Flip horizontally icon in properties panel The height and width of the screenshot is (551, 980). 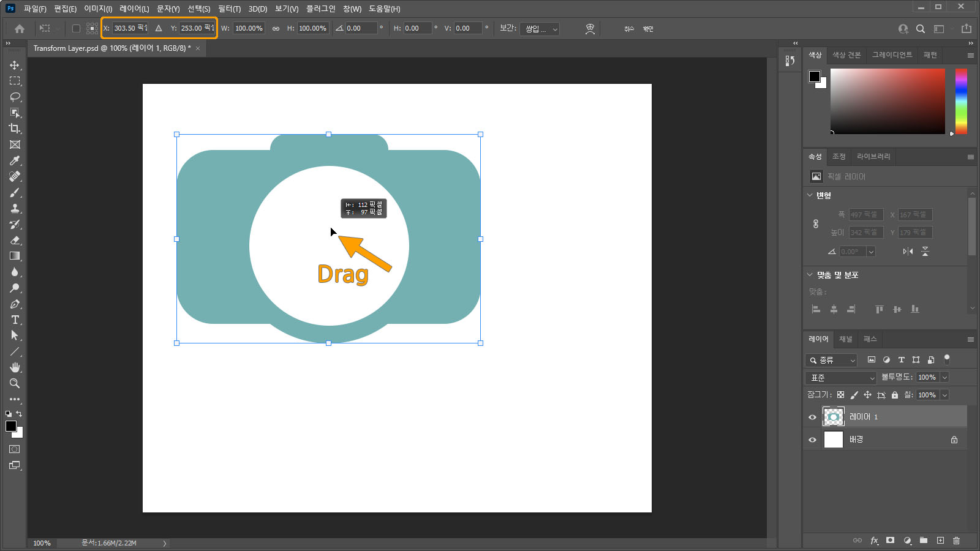point(908,252)
